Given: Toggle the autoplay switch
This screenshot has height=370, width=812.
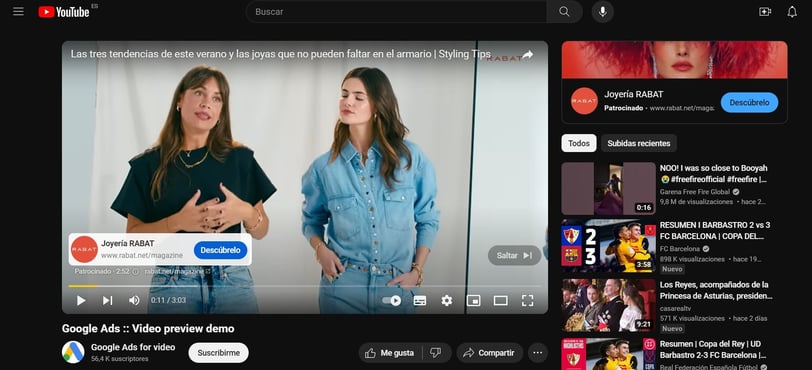Looking at the screenshot, I should [392, 301].
